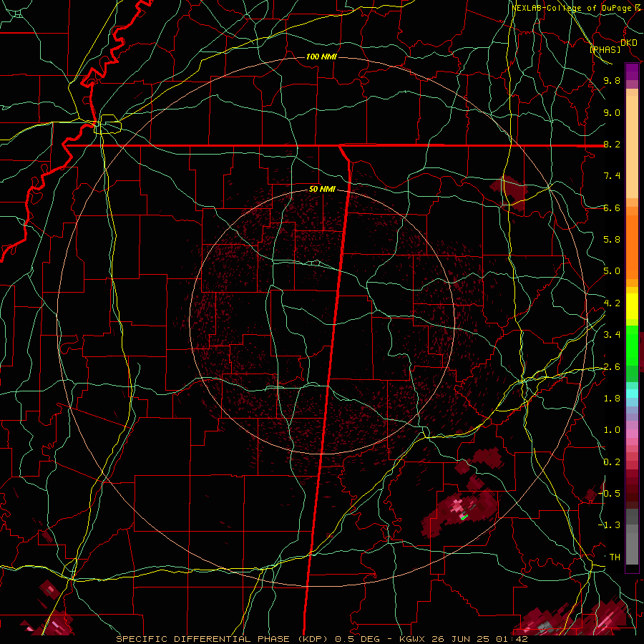Click the green pixel in the southeast storm cell

point(464,517)
